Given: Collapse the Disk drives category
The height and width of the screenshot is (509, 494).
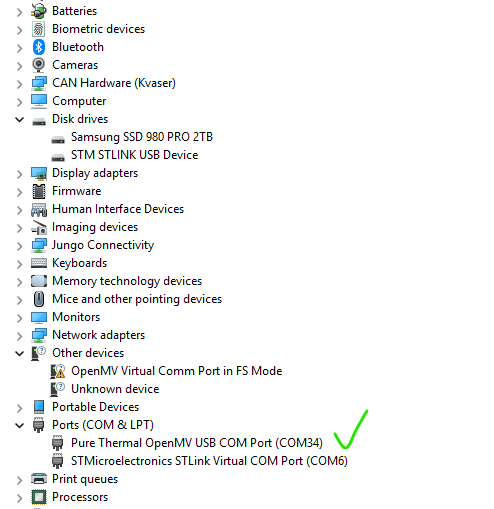Looking at the screenshot, I should pyautogui.click(x=20, y=119).
